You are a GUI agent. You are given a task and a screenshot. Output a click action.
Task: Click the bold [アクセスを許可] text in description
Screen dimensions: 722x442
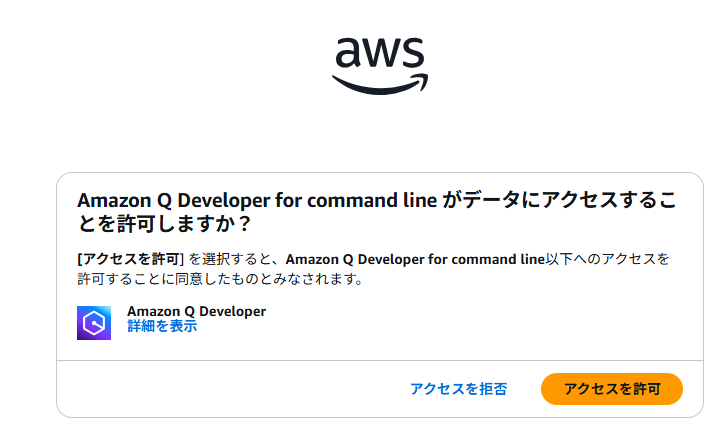131,259
